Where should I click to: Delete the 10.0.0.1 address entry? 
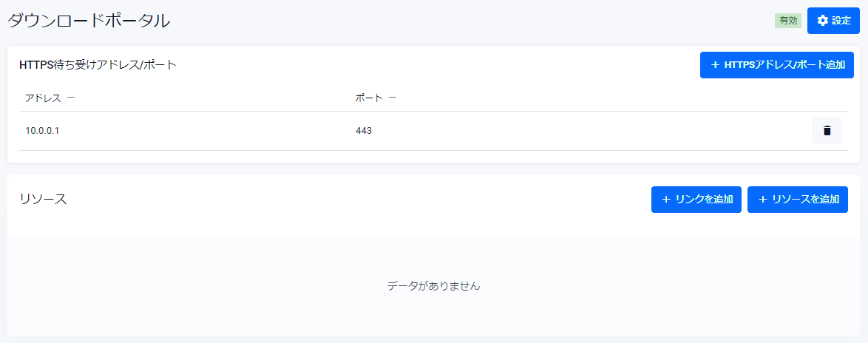[827, 131]
